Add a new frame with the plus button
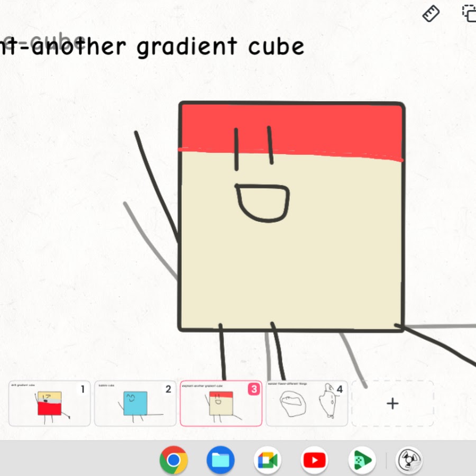Viewport: 476px width, 476px height. (392, 403)
